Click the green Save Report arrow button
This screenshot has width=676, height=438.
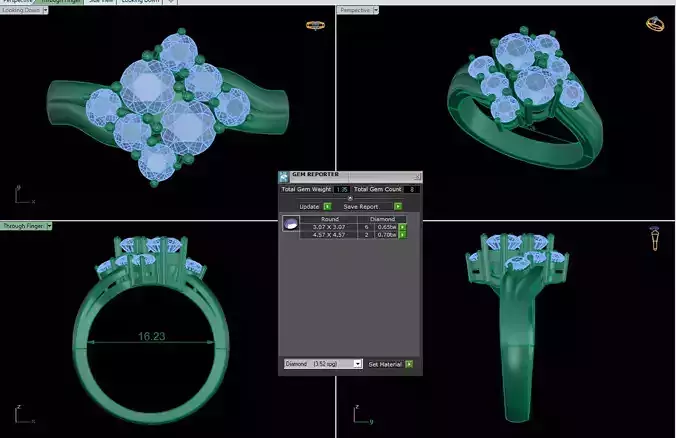click(398, 206)
